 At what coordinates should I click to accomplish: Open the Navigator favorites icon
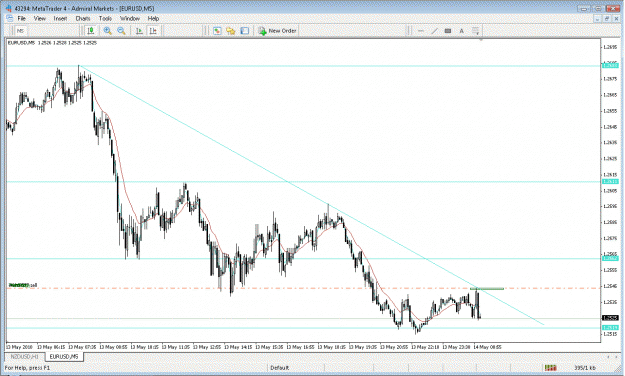point(231,31)
